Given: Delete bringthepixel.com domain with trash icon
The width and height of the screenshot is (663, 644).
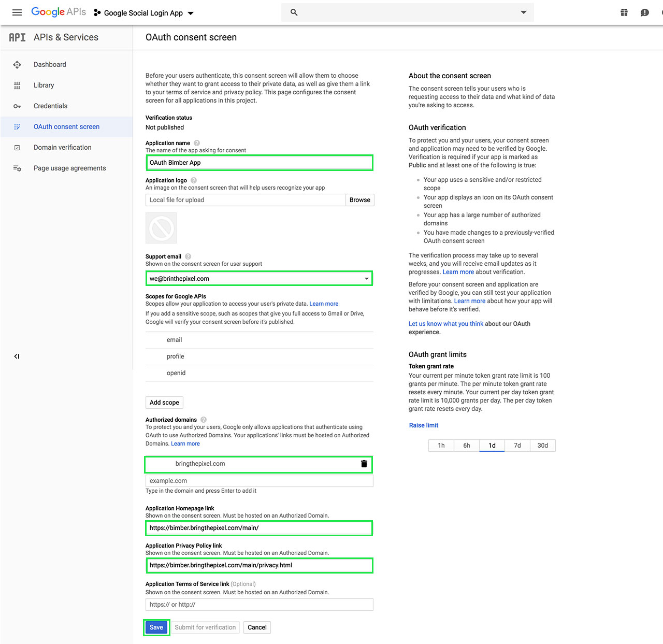Looking at the screenshot, I should coord(364,464).
